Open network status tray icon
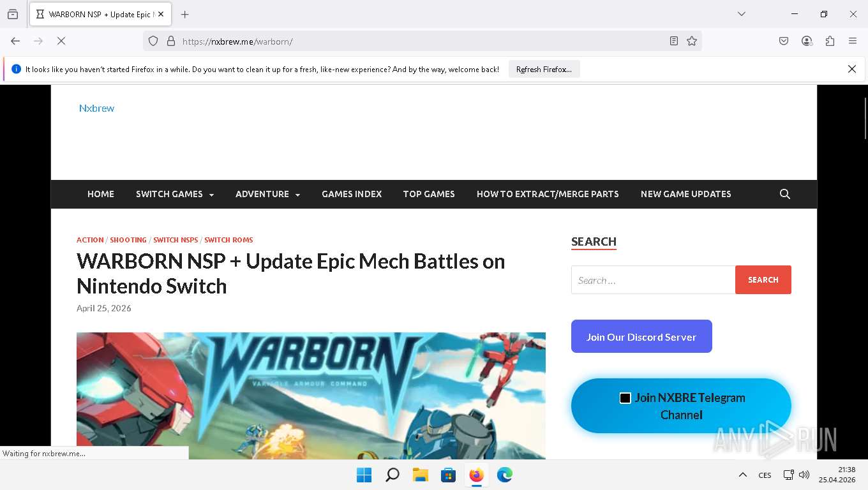The height and width of the screenshot is (490, 868). [x=788, y=475]
